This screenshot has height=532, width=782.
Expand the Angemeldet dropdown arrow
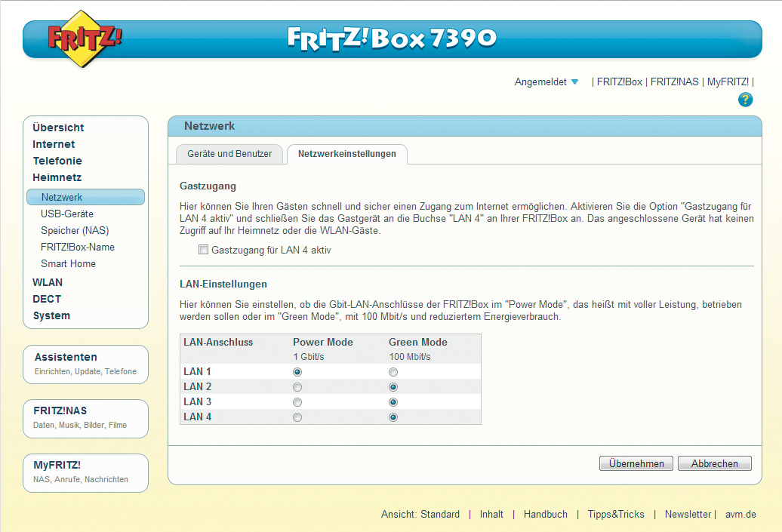click(x=574, y=81)
